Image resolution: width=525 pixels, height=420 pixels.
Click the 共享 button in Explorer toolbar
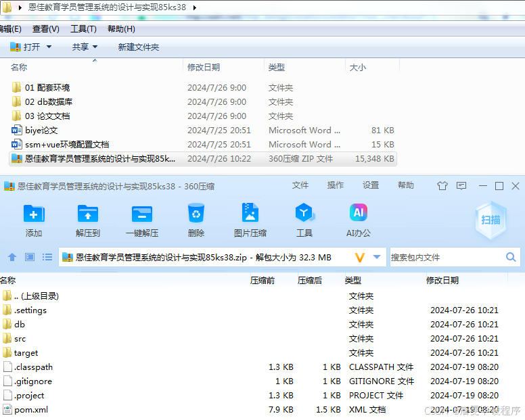point(81,47)
